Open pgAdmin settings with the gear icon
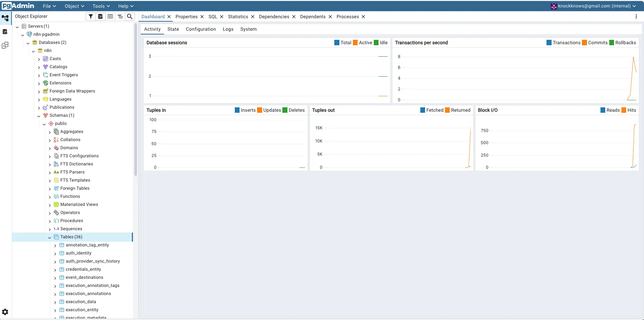This screenshot has height=320, width=644. [x=5, y=312]
